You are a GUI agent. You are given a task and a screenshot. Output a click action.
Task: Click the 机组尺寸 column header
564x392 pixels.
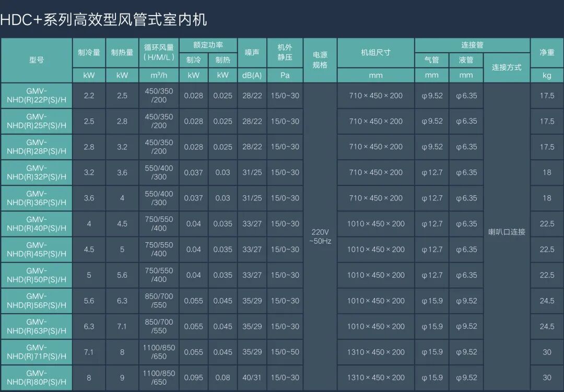pyautogui.click(x=375, y=52)
